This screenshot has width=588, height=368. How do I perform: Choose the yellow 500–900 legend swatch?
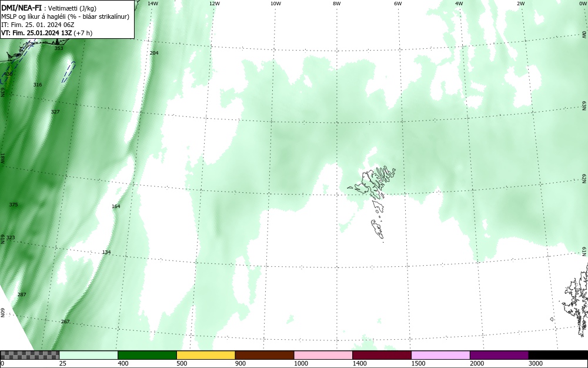206,355
